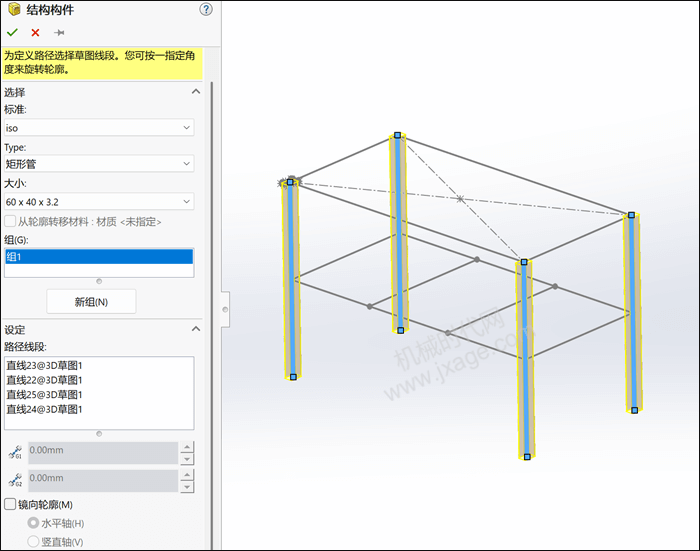Screen dimensions: 700x551
Task: Click the resize handle below path segment list
Action: coord(99,434)
